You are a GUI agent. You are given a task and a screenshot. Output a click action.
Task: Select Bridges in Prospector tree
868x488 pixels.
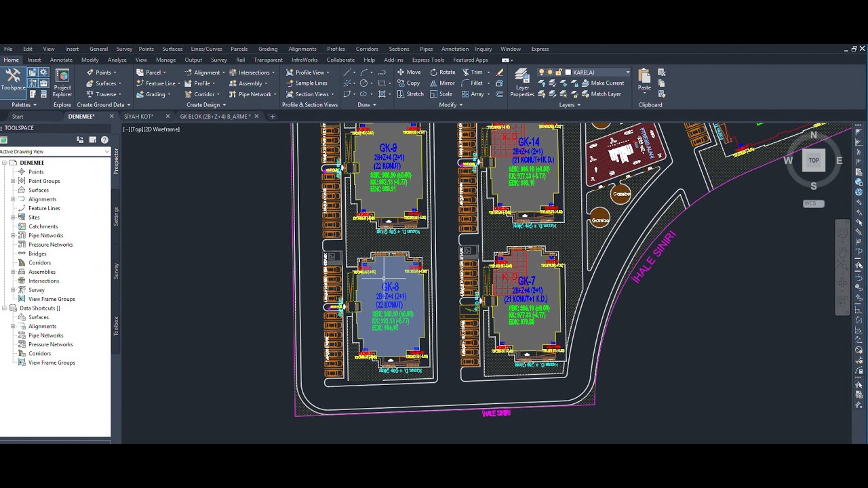click(37, 253)
